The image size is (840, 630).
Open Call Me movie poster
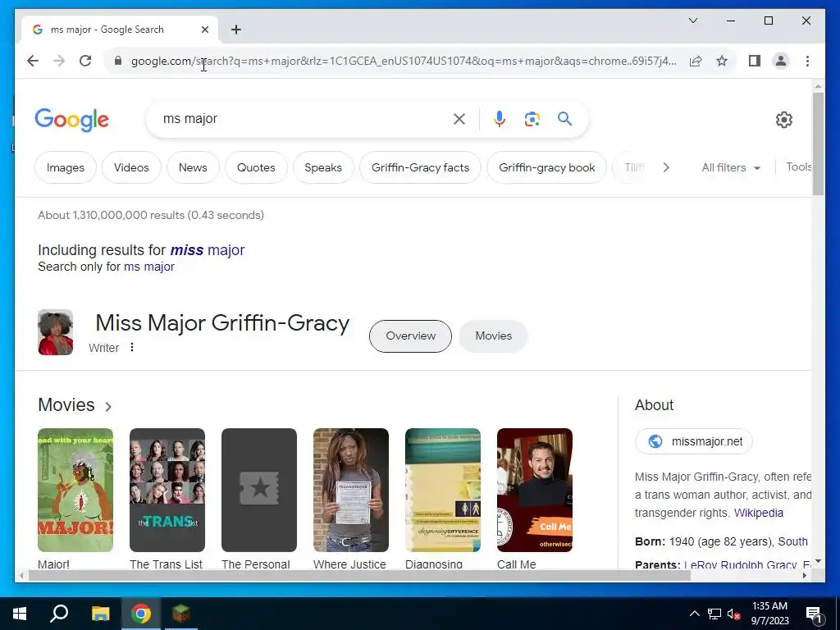(535, 490)
